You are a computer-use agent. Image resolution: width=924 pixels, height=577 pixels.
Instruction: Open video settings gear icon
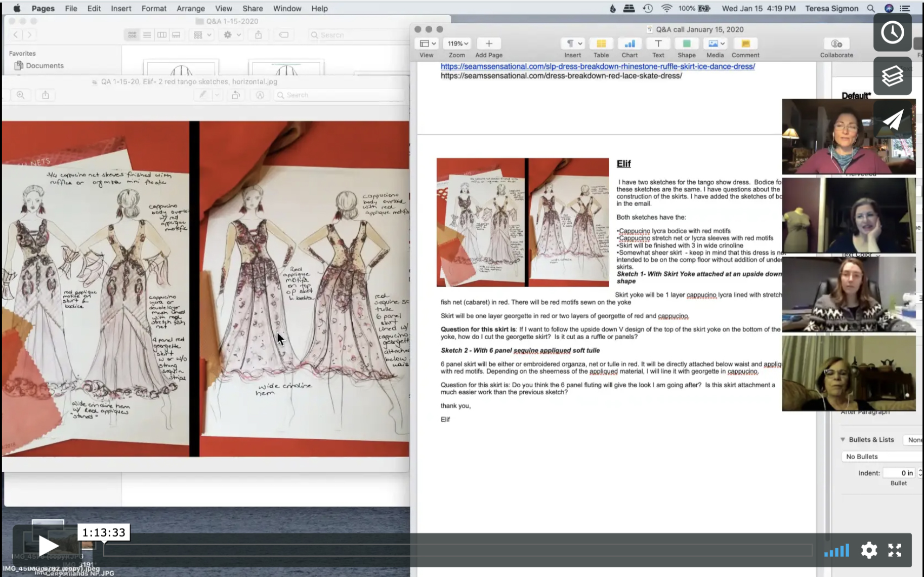click(x=869, y=550)
